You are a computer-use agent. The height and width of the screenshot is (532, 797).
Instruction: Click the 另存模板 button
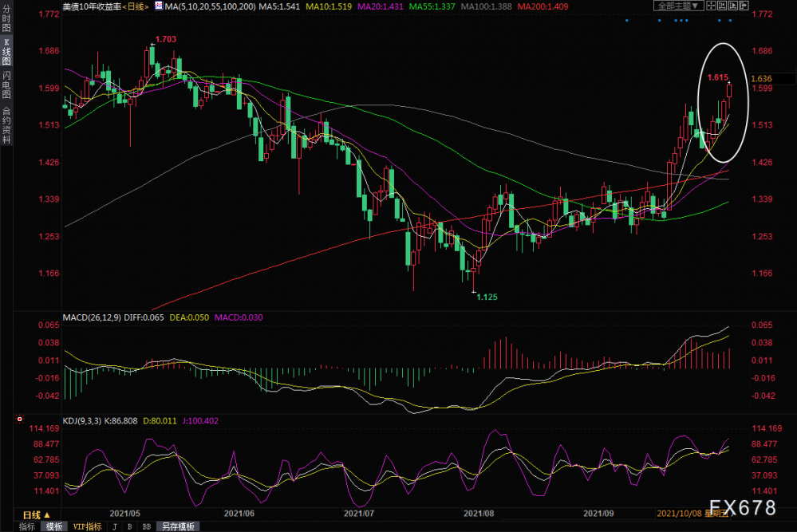click(178, 526)
